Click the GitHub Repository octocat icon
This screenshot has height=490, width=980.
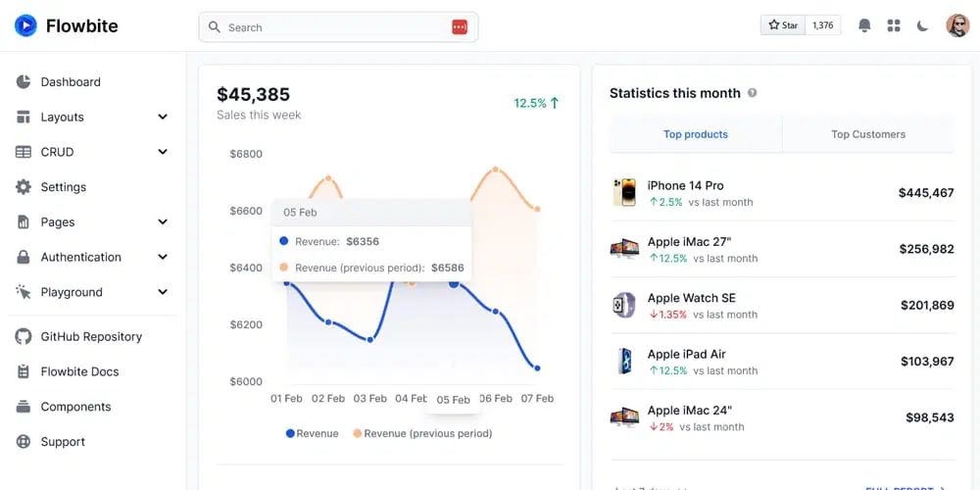coord(24,336)
